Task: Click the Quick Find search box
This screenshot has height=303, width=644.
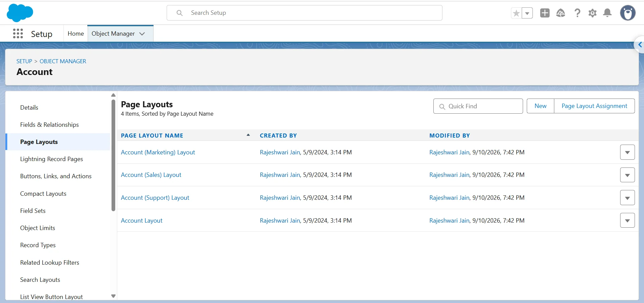Action: pos(478,106)
